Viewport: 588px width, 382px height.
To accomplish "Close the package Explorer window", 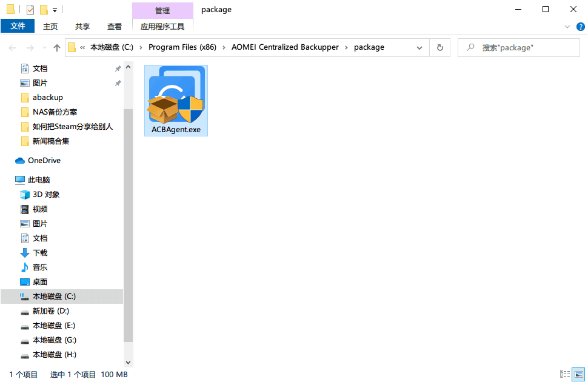I will click(x=573, y=9).
